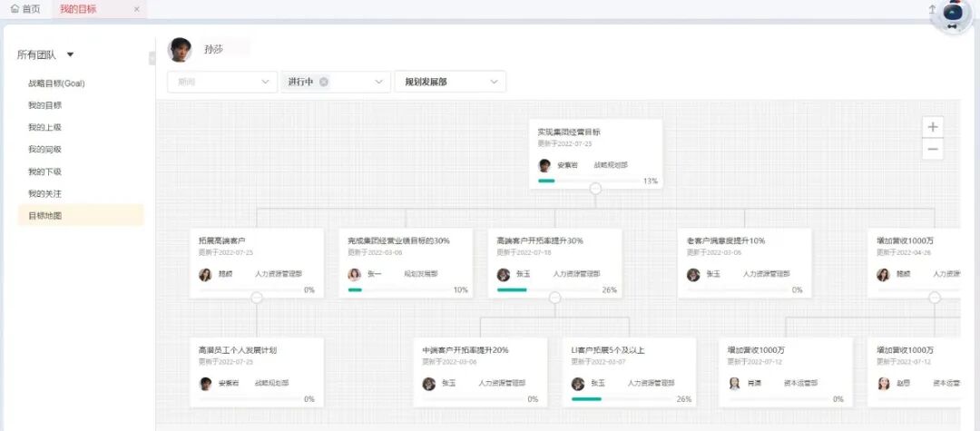980x431 pixels.
Task: Click 更新于2022-03-07 on the LI客户拓展5个及以上 card
Action: [x=598, y=362]
